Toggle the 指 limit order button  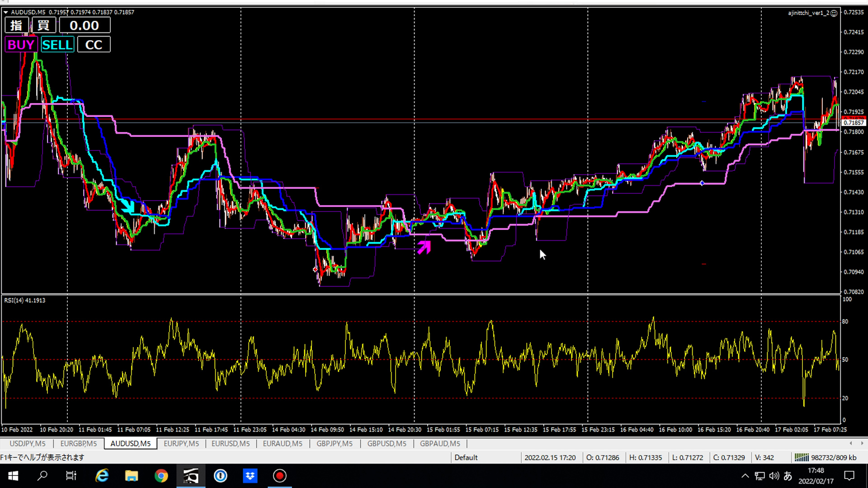pos(16,25)
